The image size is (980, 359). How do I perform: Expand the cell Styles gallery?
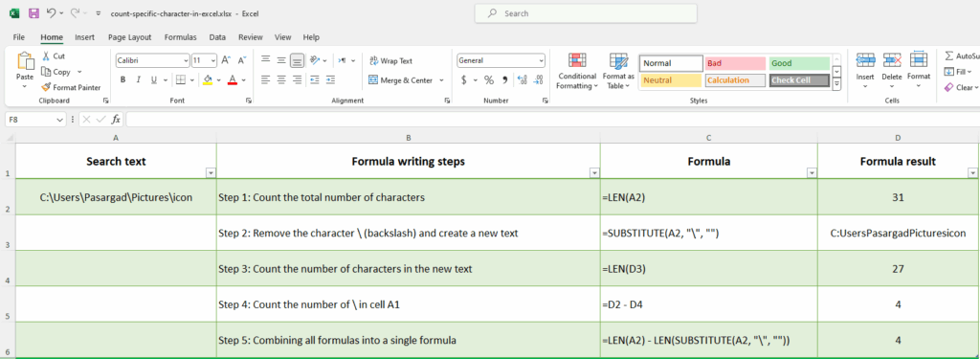(836, 84)
